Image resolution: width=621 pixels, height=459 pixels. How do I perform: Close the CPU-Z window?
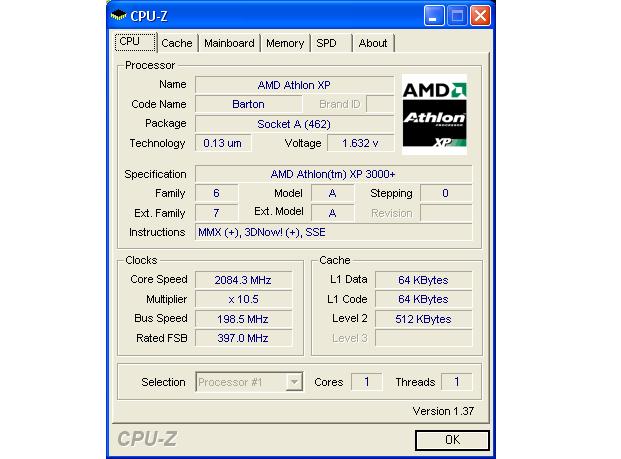click(480, 16)
